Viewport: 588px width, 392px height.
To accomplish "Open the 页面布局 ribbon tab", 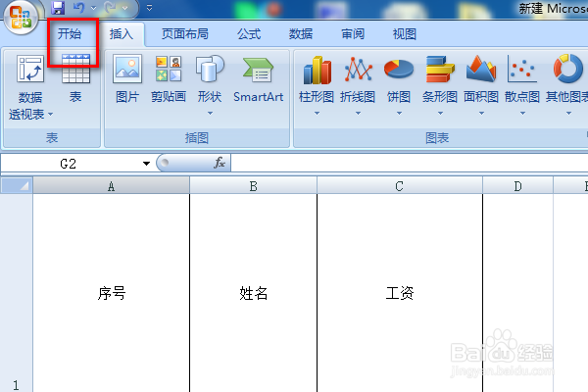I will point(185,34).
